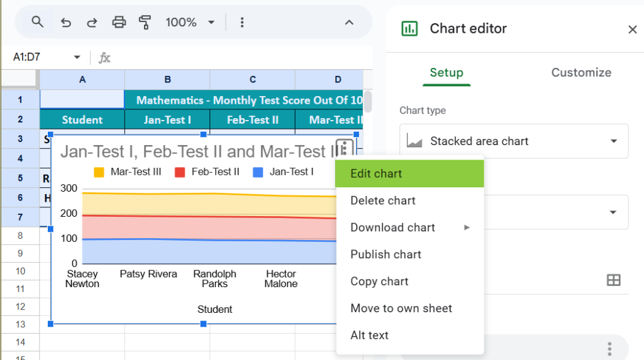Select column D header
The height and width of the screenshot is (360, 644).
coord(330,80)
